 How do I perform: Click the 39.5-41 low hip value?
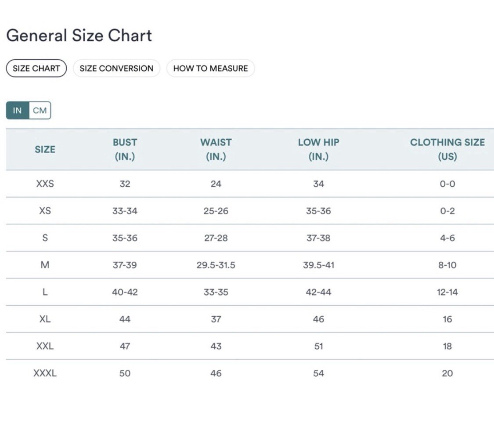[x=318, y=265]
